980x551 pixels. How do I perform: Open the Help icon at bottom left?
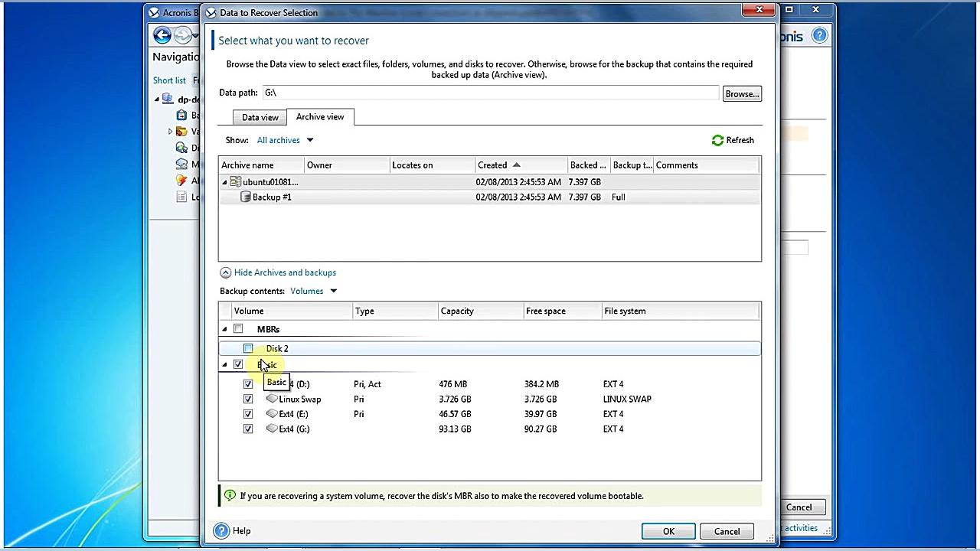click(221, 530)
